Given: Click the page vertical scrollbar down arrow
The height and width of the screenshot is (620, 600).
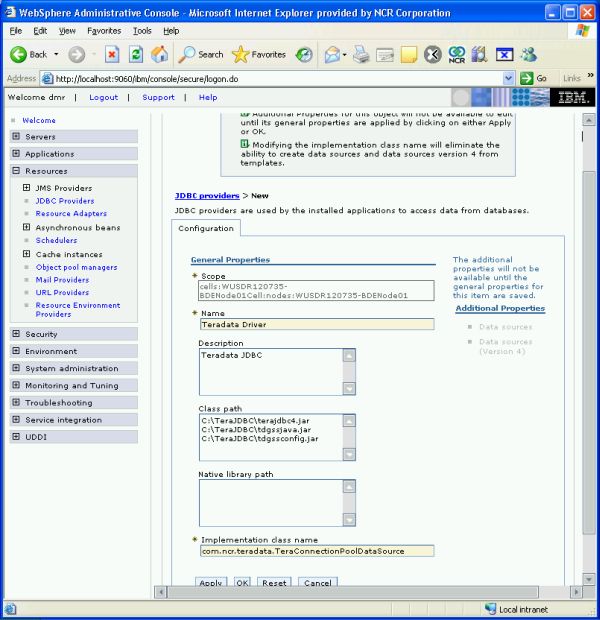Looking at the screenshot, I should [589, 579].
